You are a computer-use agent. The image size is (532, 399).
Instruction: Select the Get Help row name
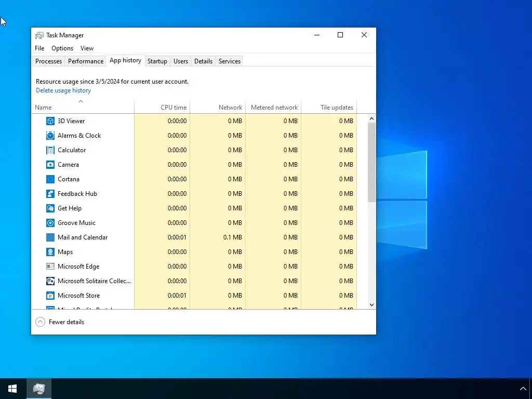(70, 208)
